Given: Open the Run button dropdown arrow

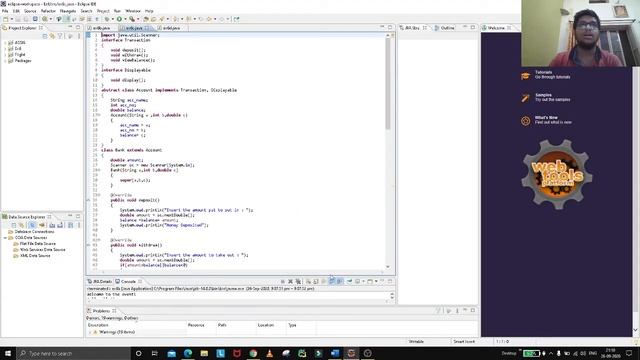Looking at the screenshot, I should (124, 19).
